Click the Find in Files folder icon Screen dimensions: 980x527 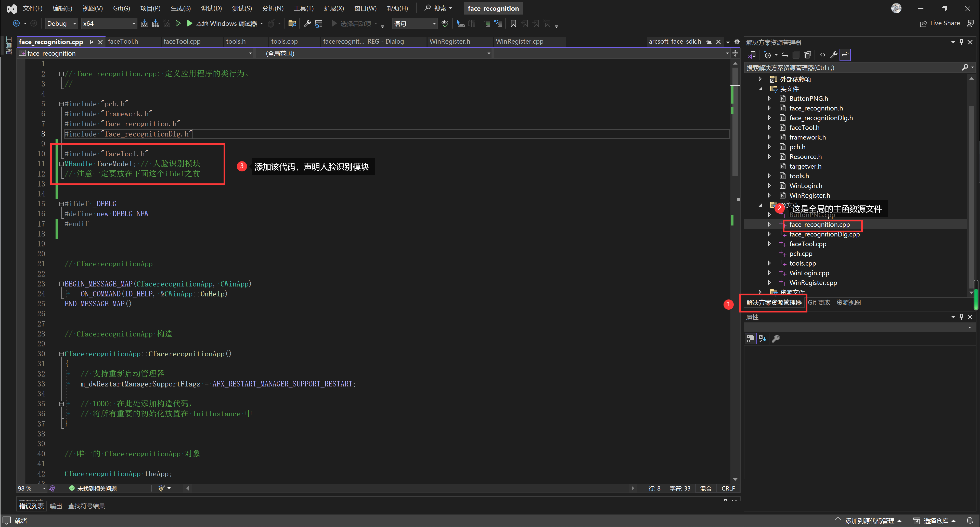[292, 24]
